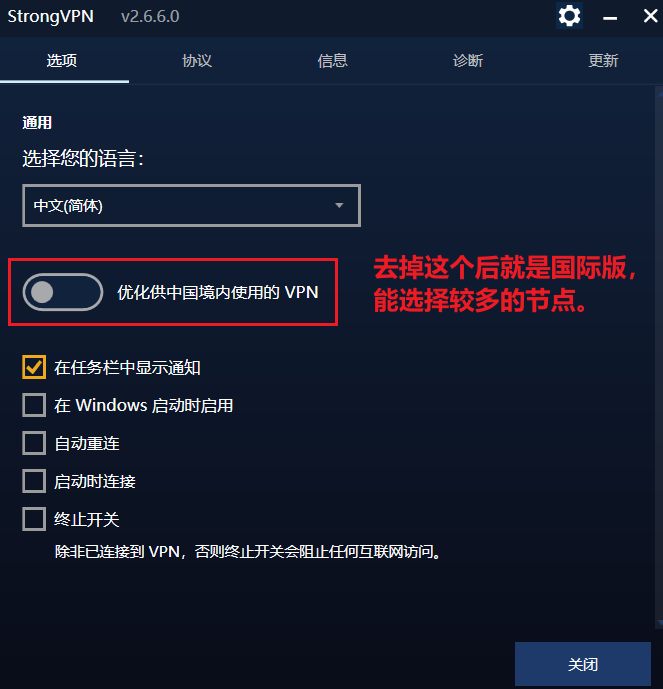The width and height of the screenshot is (663, 689).
Task: Select the 更新 tab
Action: [x=603, y=60]
